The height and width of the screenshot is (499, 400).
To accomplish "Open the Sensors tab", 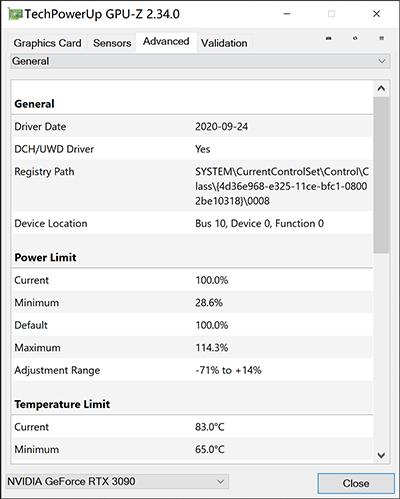I will tap(112, 43).
